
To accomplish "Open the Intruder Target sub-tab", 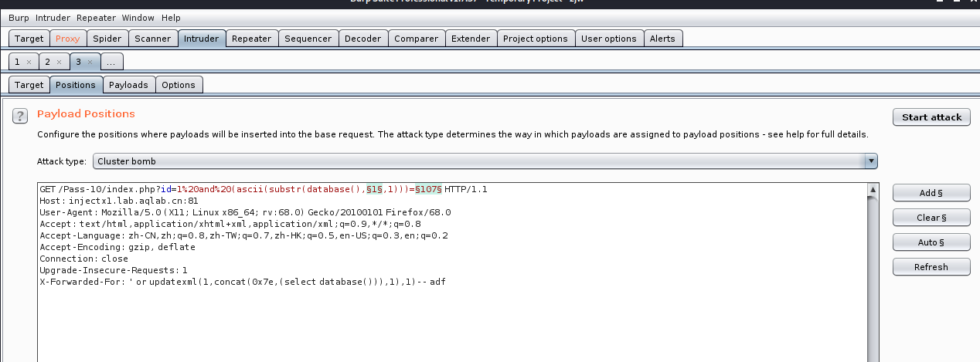I will coord(29,85).
